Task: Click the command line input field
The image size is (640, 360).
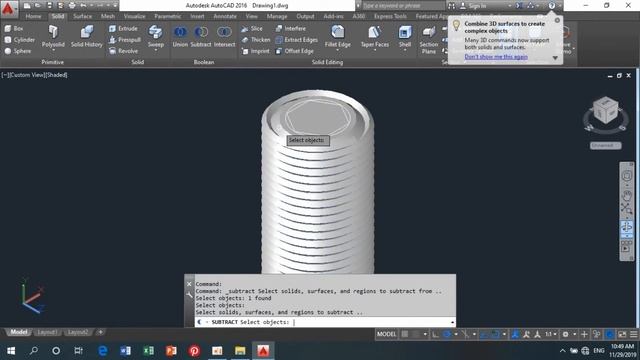Action: (324, 322)
